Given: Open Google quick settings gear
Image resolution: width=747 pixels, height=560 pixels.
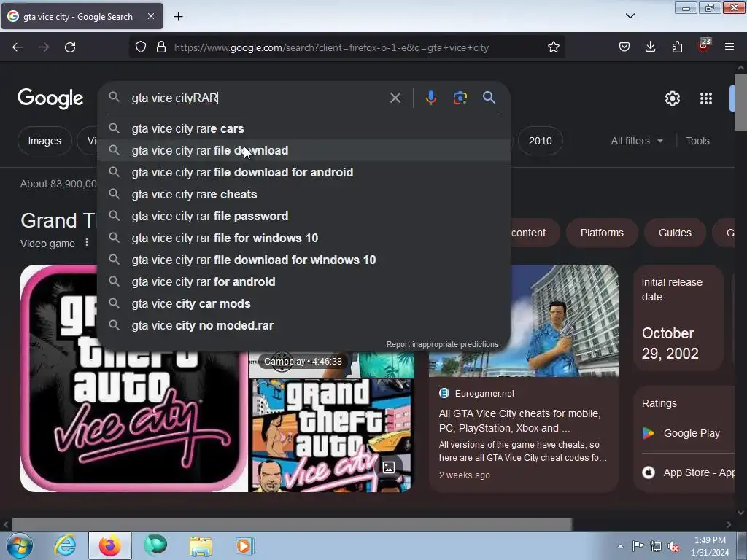Looking at the screenshot, I should pos(672,98).
